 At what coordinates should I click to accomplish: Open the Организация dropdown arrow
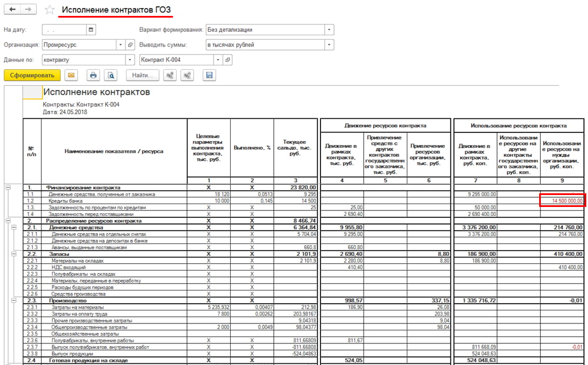click(121, 45)
